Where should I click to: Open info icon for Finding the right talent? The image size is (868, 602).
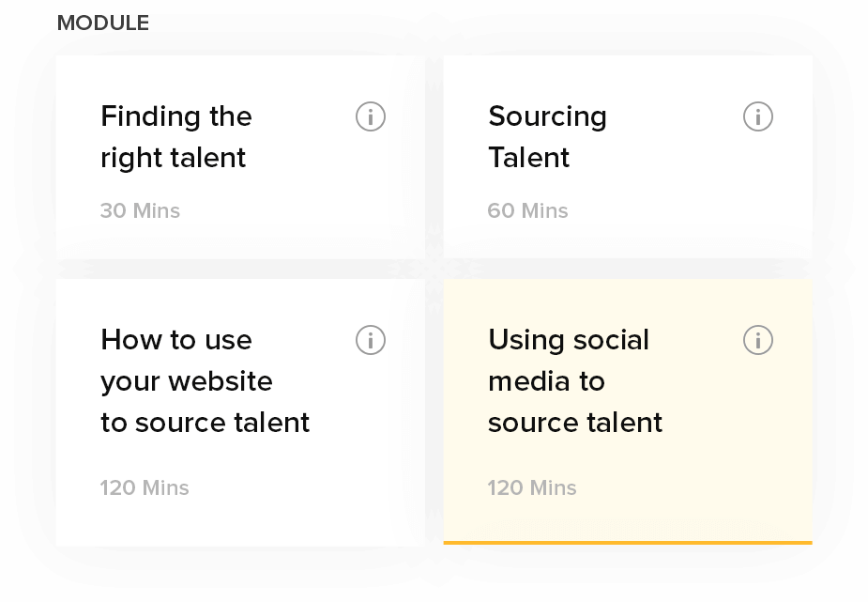[371, 116]
